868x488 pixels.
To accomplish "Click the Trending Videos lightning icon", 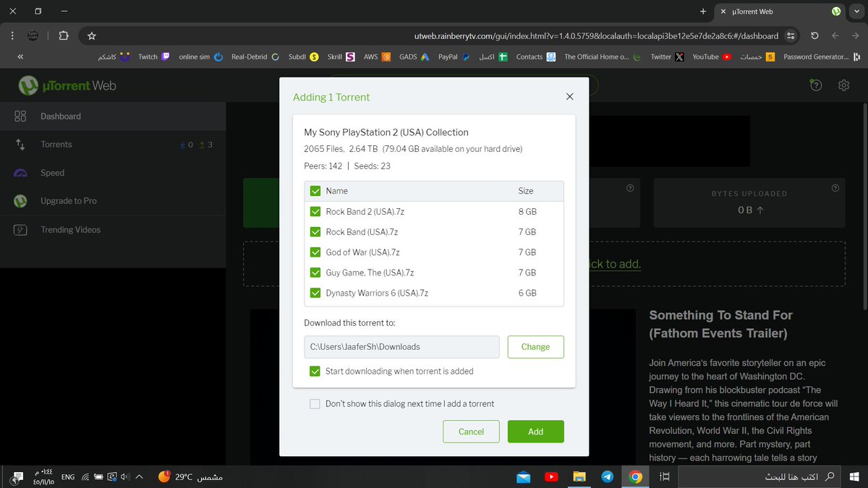I will 20,230.
